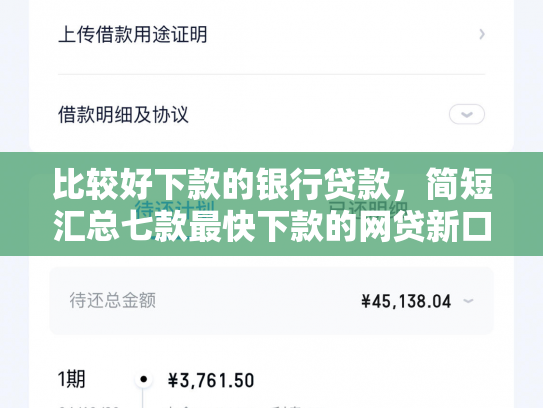
Task: Click the ¥3,761.50 installment amount
Action: pyautogui.click(x=211, y=380)
